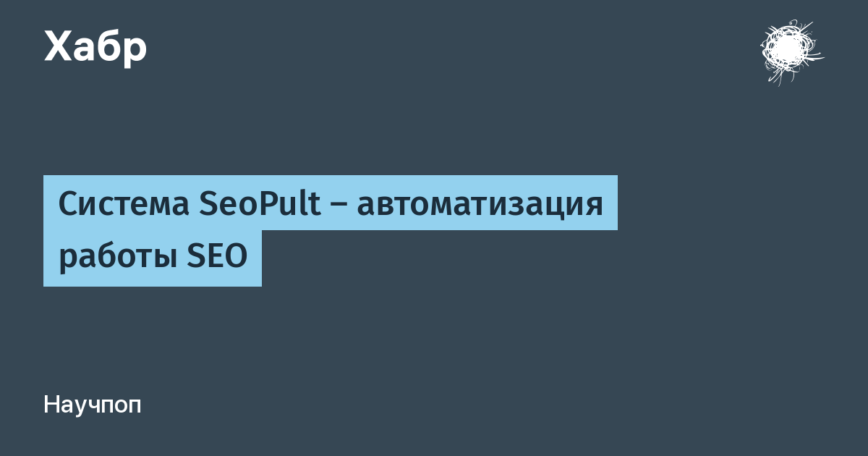Click the word Система in the title
Image resolution: width=868 pixels, height=456 pixels.
point(122,204)
